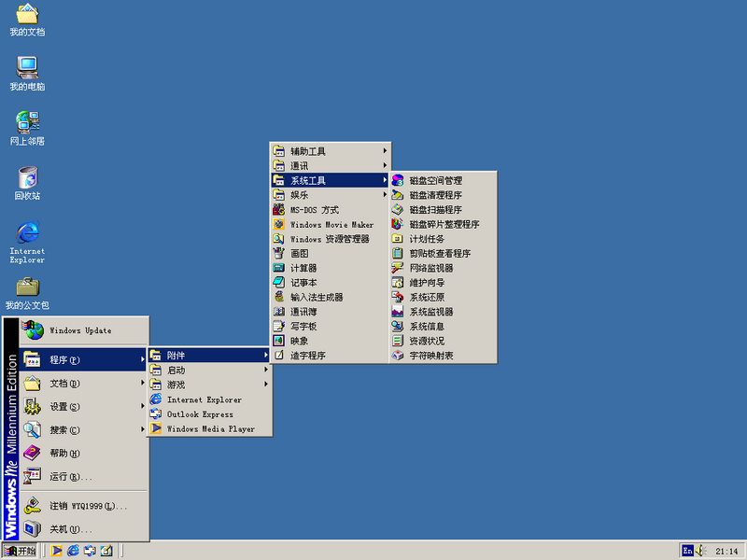Open 系统信息 system information
Viewport: 747px width, 560px height.
pos(443,327)
